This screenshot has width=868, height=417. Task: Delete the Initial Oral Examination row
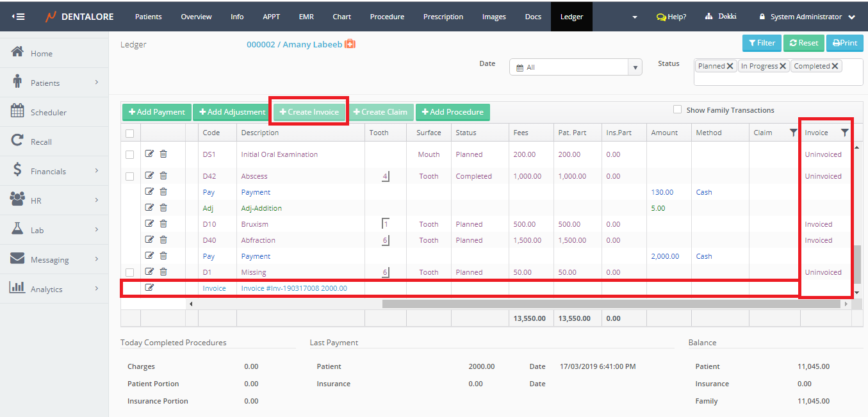(x=163, y=154)
